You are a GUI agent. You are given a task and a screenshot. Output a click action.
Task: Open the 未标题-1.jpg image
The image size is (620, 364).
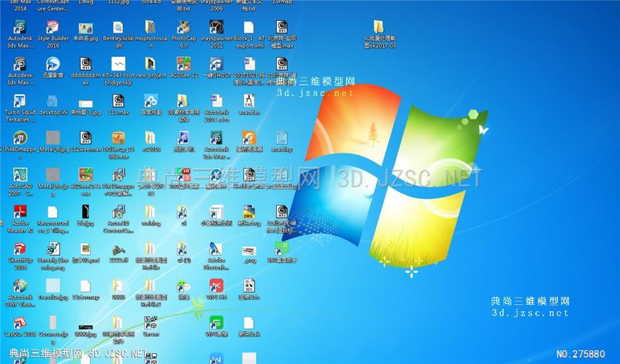click(x=85, y=104)
